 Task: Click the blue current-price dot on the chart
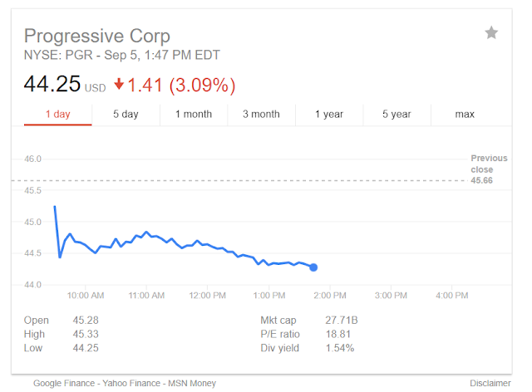tap(313, 267)
